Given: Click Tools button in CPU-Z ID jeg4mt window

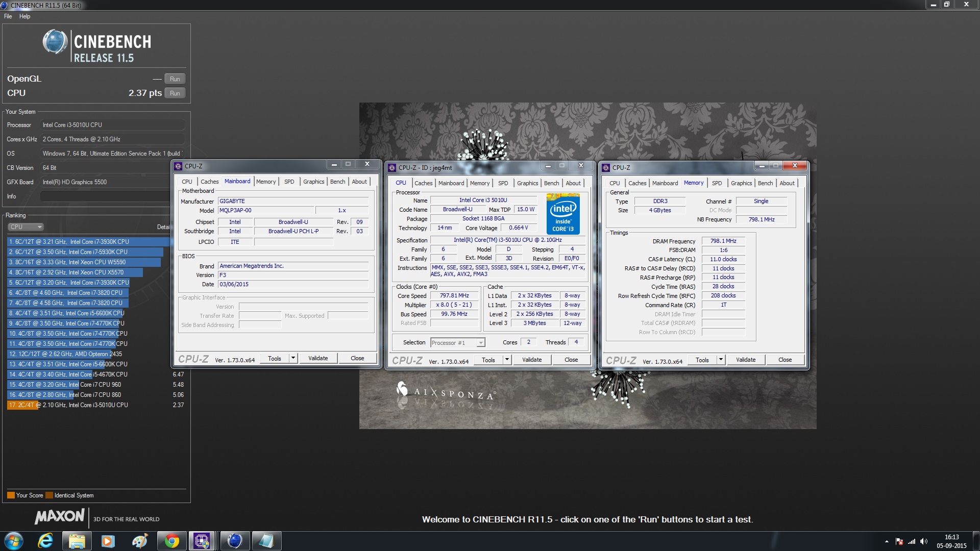Looking at the screenshot, I should click(488, 360).
